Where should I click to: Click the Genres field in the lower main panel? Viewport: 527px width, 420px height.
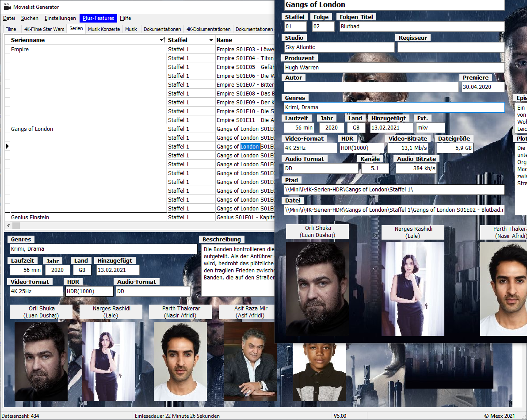103,249
